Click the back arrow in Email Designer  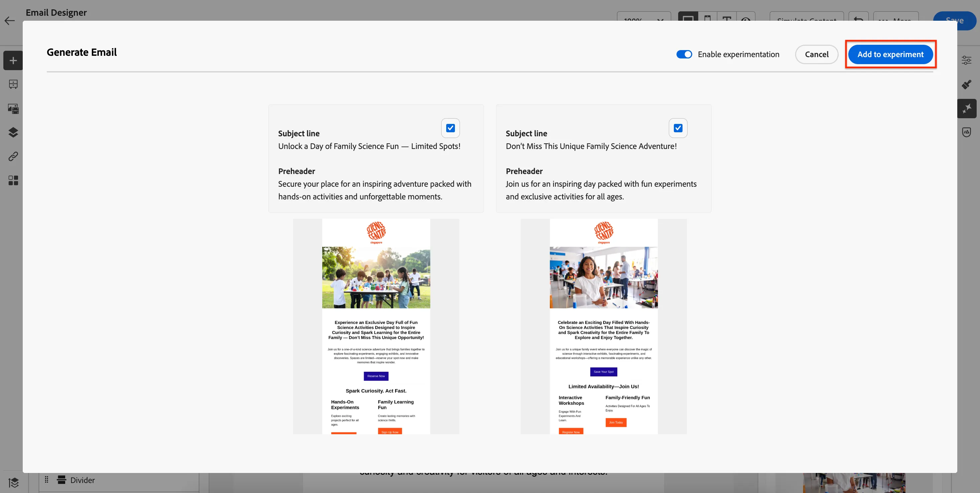click(10, 21)
